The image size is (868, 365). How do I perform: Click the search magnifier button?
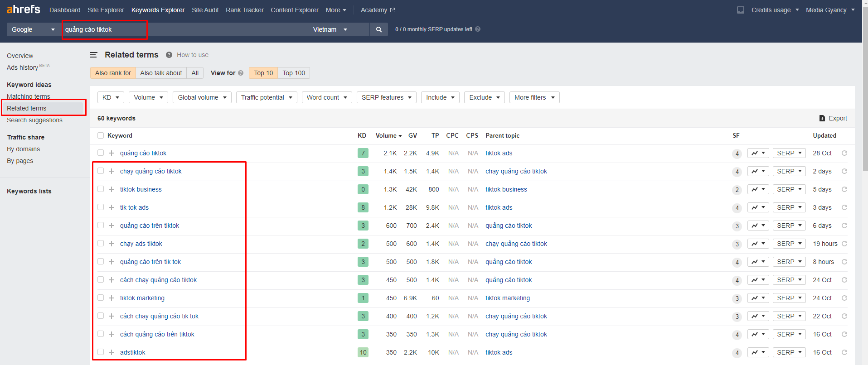coord(379,29)
